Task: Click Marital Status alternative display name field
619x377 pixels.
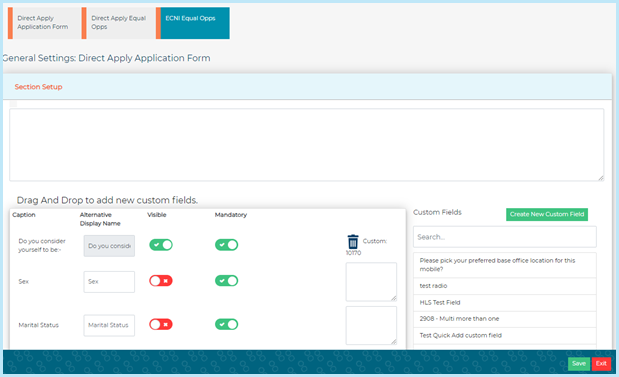Action: [x=109, y=325]
